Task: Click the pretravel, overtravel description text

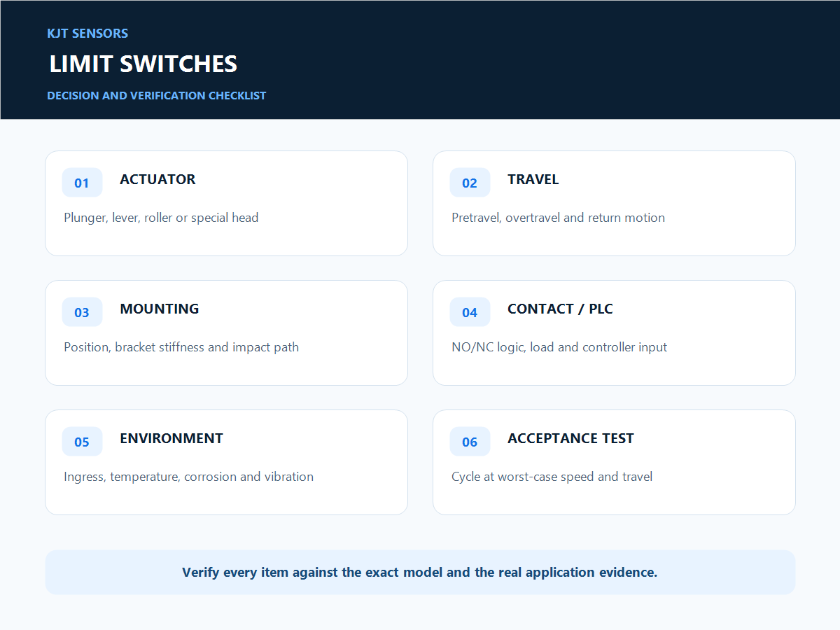Action: click(x=558, y=218)
